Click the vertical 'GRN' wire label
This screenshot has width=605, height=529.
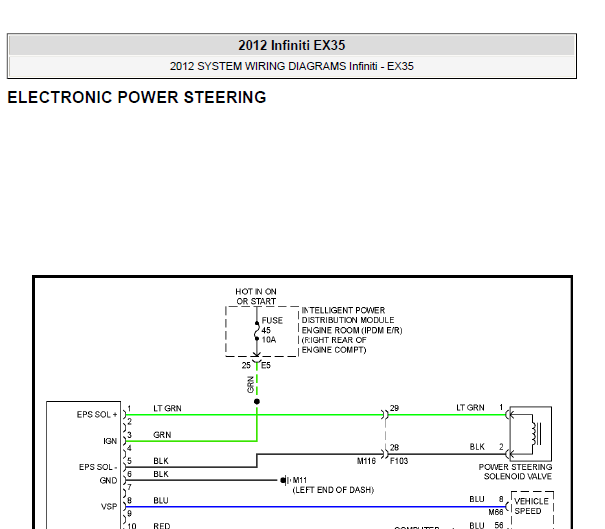pyautogui.click(x=250, y=385)
